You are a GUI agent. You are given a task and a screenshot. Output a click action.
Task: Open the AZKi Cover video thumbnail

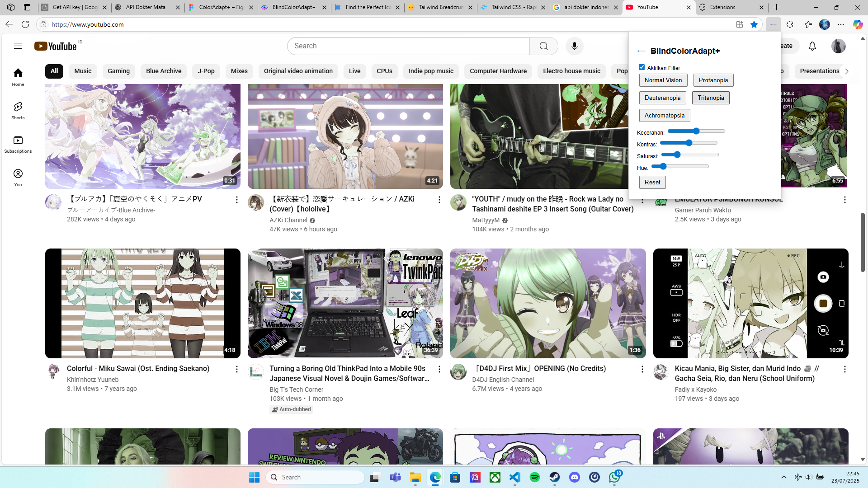pyautogui.click(x=345, y=136)
